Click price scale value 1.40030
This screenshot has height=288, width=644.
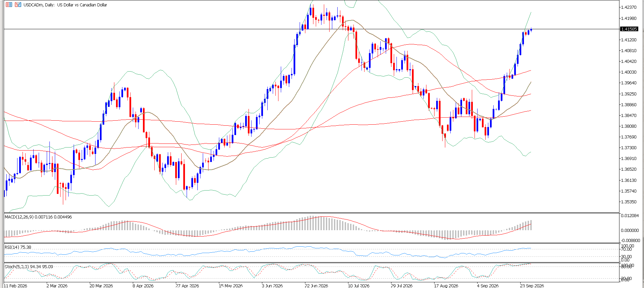tap(629, 72)
